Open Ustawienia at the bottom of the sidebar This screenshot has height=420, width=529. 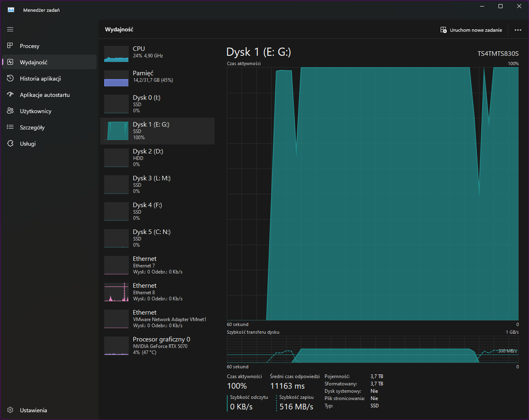49,410
